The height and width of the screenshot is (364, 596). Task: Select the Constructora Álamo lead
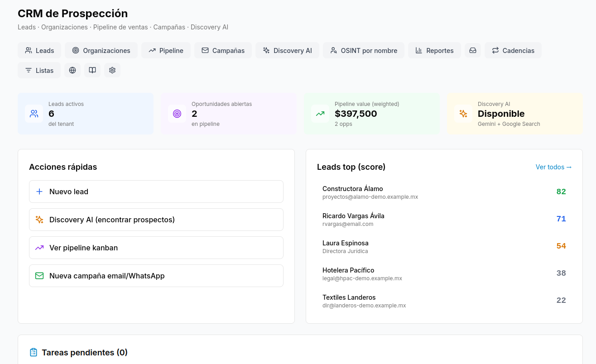(x=444, y=192)
